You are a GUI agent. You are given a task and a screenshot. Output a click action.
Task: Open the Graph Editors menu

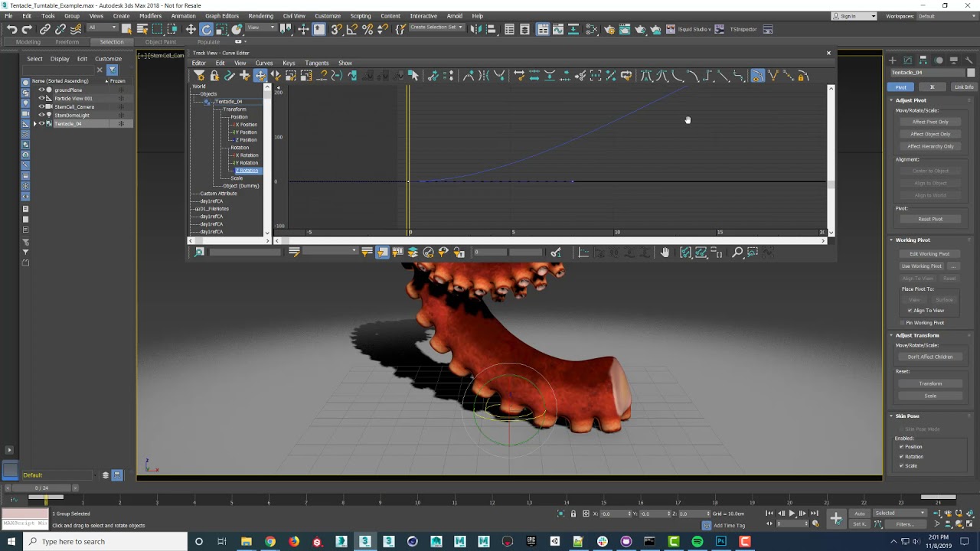[222, 16]
